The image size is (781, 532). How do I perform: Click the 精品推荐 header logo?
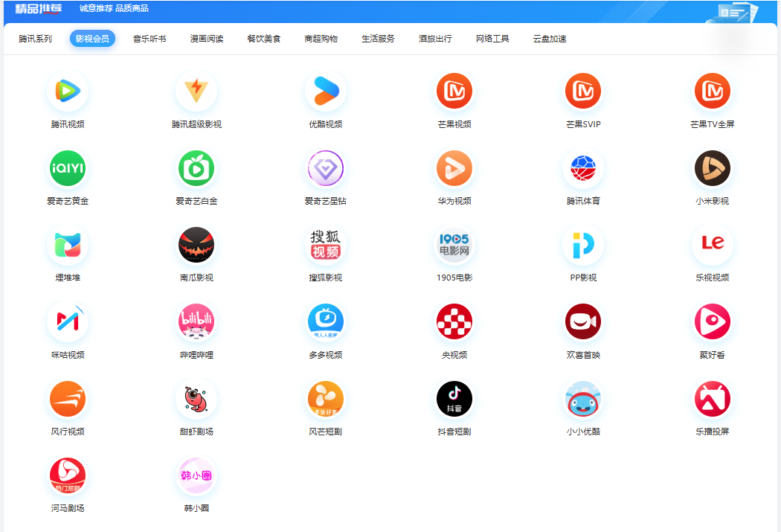38,8
